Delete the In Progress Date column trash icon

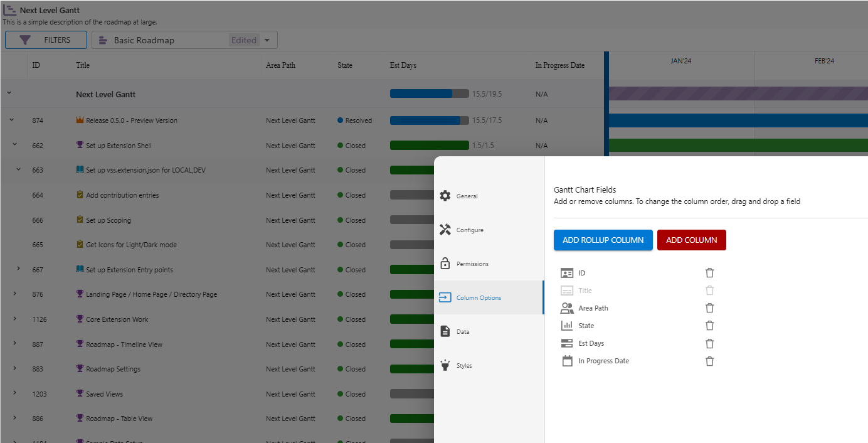pyautogui.click(x=709, y=361)
